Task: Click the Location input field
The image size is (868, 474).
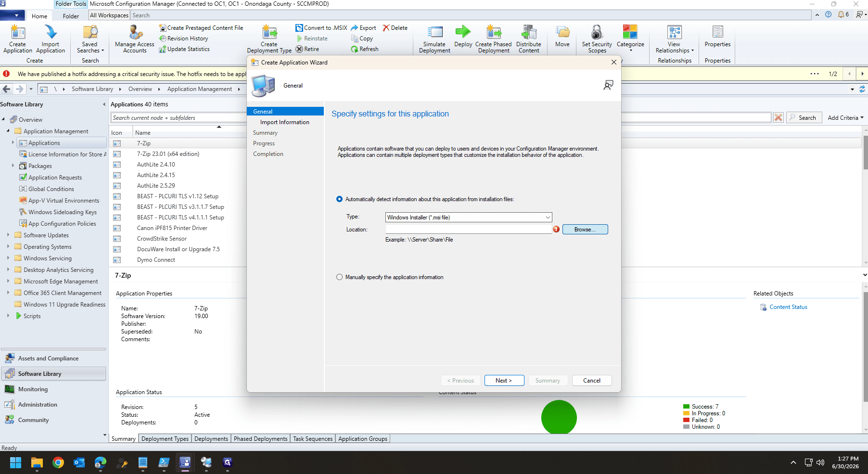Action: (468, 230)
